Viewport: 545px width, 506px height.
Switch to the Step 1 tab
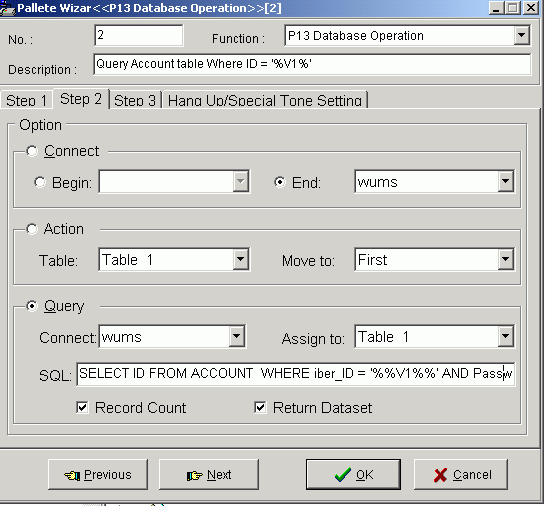[x=26, y=100]
